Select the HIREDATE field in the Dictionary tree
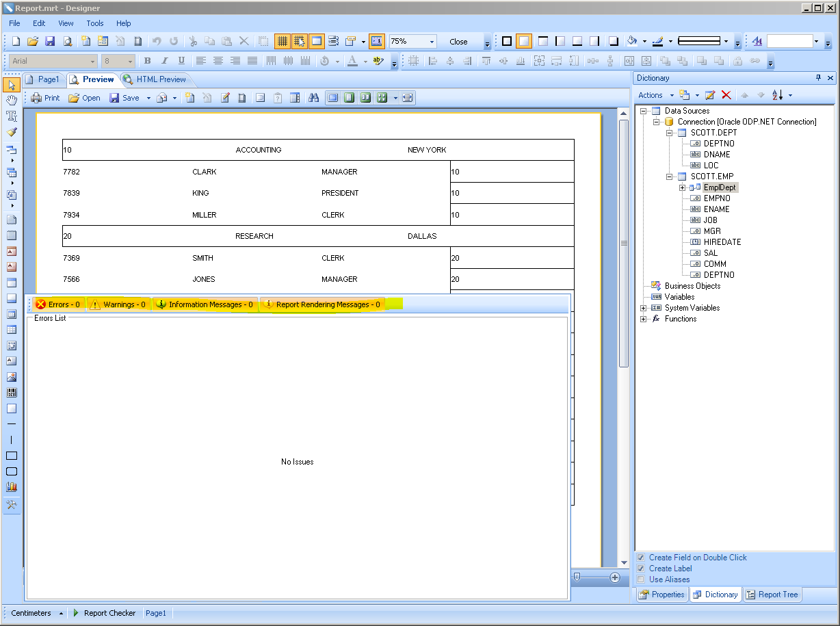This screenshot has height=626, width=840. coord(722,242)
